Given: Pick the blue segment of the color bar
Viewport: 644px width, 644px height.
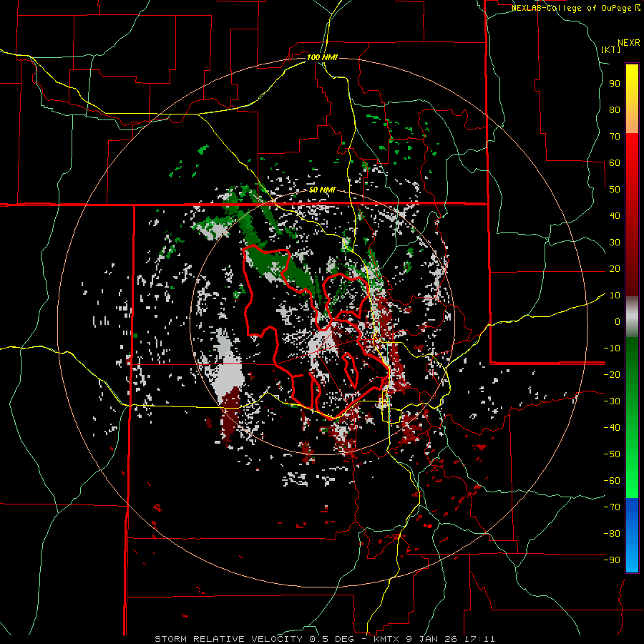Looking at the screenshot, I should (632, 535).
